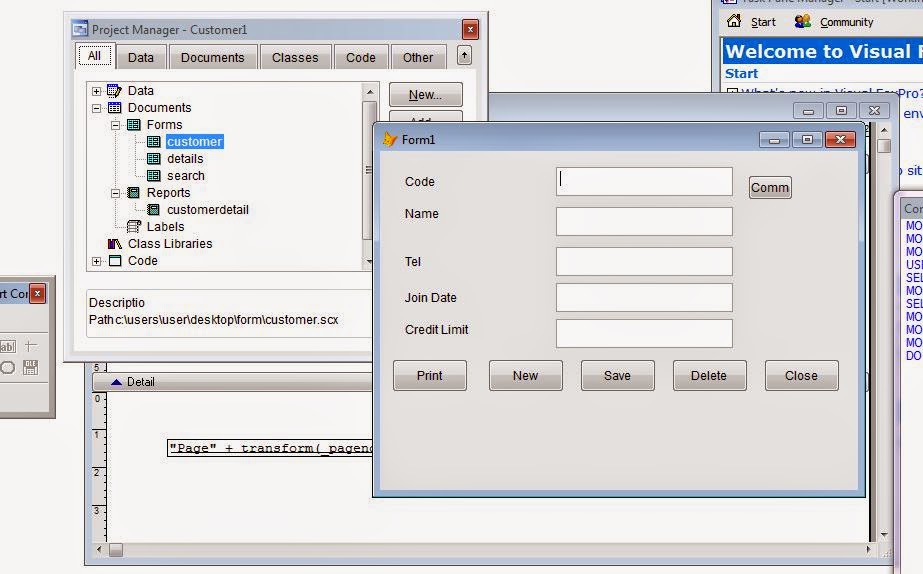The height and width of the screenshot is (574, 923).
Task: Click report designer vertical scroll-down arrow
Action: point(884,535)
